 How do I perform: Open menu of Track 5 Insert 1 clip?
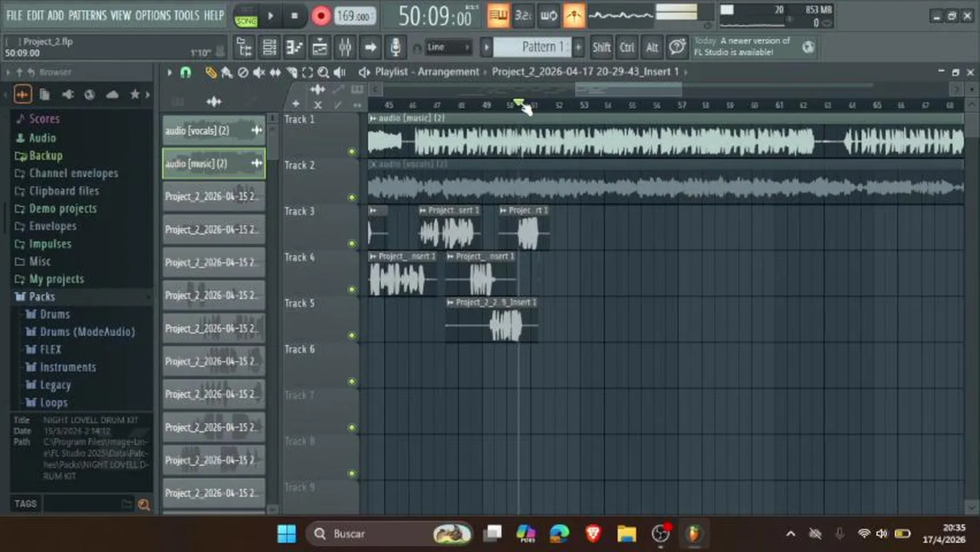(x=450, y=303)
